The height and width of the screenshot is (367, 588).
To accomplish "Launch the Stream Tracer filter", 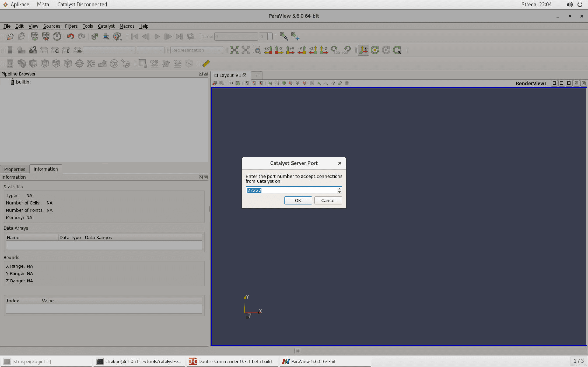I will (x=91, y=64).
